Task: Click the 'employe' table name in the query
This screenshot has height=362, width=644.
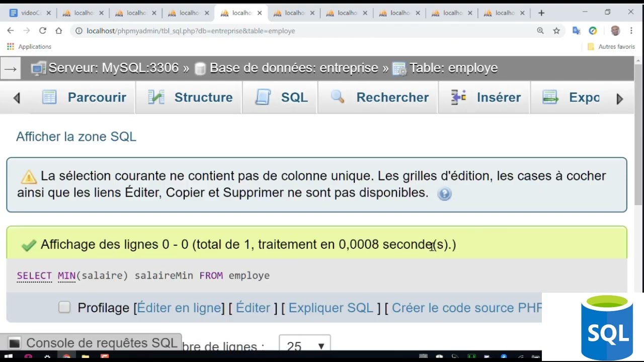Action: pos(249,276)
